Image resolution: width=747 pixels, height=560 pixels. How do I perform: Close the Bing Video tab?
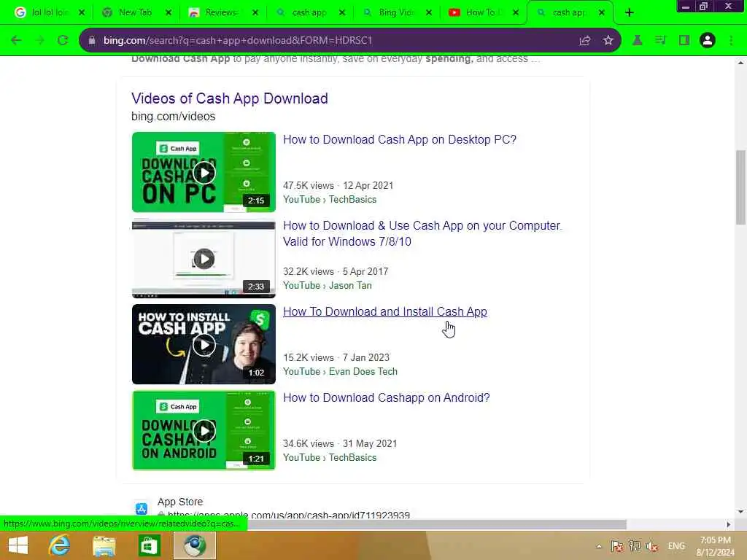click(429, 13)
